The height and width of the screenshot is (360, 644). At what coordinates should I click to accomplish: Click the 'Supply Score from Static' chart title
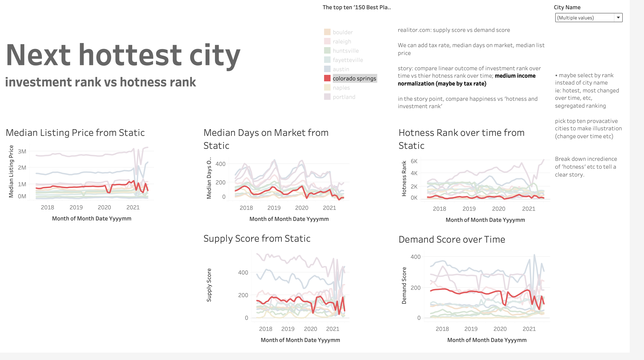tap(257, 239)
